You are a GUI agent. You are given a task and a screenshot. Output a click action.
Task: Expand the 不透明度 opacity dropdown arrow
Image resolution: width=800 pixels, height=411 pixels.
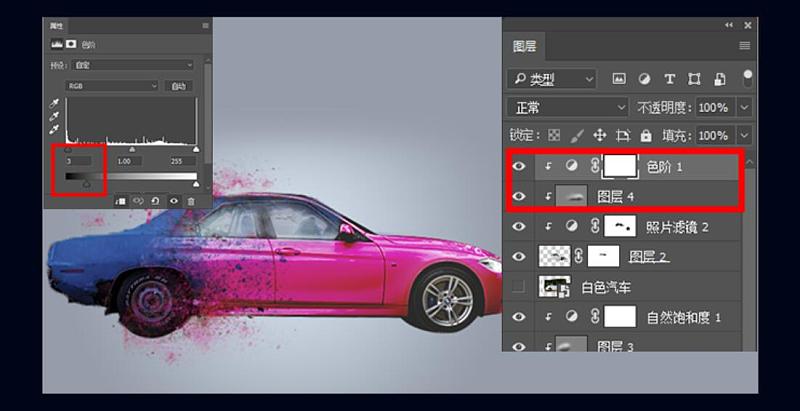pyautogui.click(x=744, y=107)
